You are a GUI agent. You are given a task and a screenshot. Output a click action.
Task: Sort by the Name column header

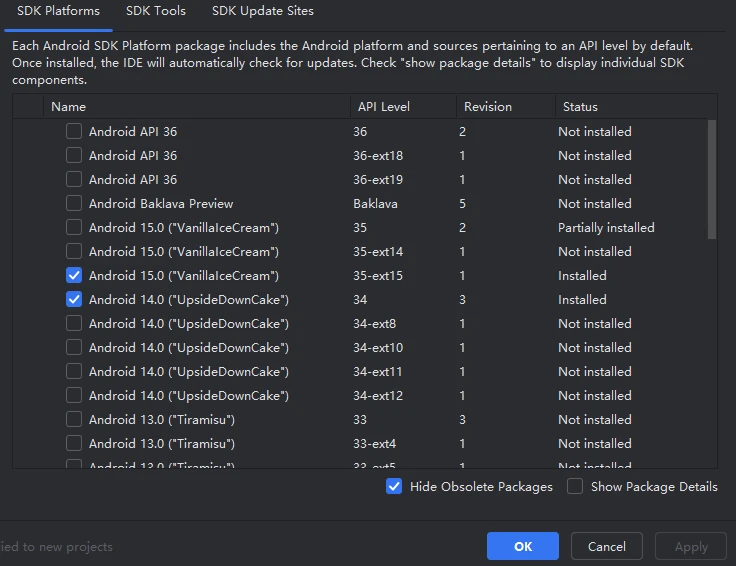coord(197,107)
